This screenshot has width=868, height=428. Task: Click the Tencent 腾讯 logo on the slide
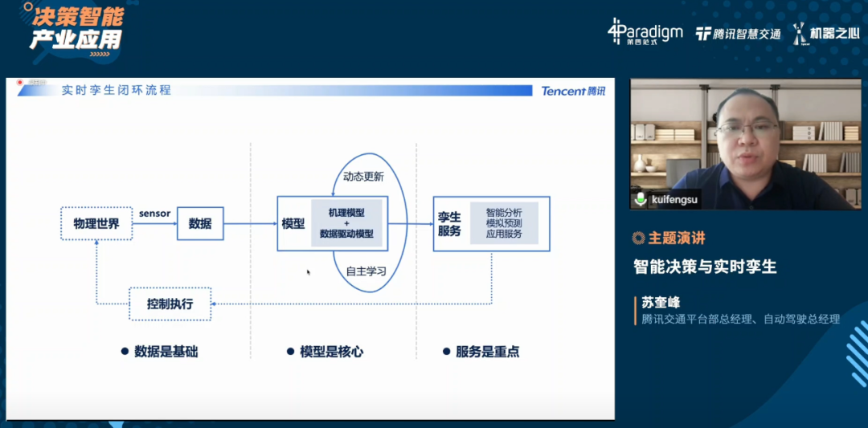(573, 92)
